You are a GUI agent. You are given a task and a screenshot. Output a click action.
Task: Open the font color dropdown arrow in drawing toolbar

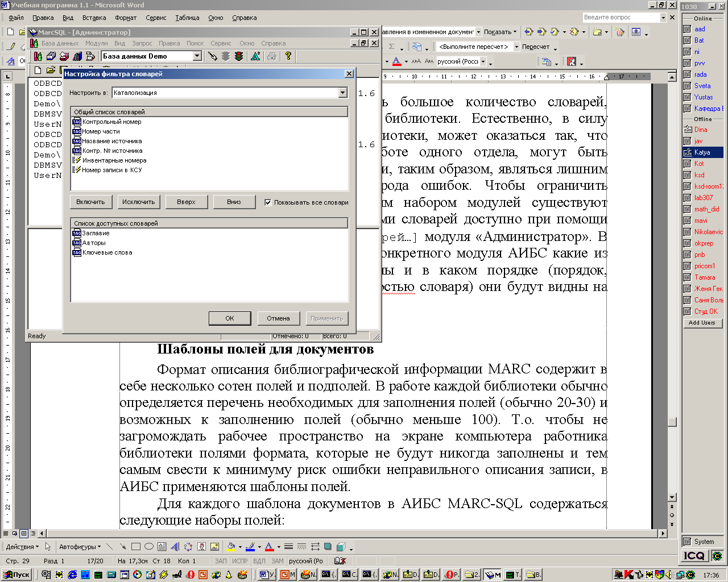pyautogui.click(x=278, y=547)
